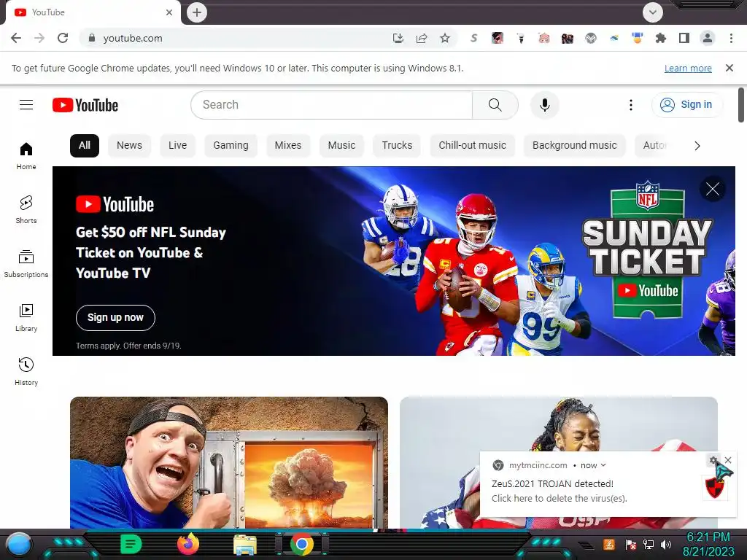The height and width of the screenshot is (560, 747).
Task: Open Shorts from the sidebar
Action: 26,209
